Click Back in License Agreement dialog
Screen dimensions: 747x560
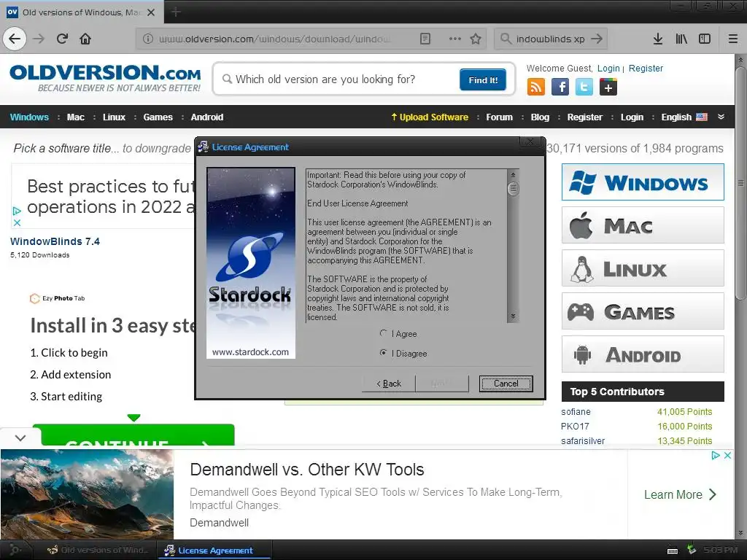[389, 384]
